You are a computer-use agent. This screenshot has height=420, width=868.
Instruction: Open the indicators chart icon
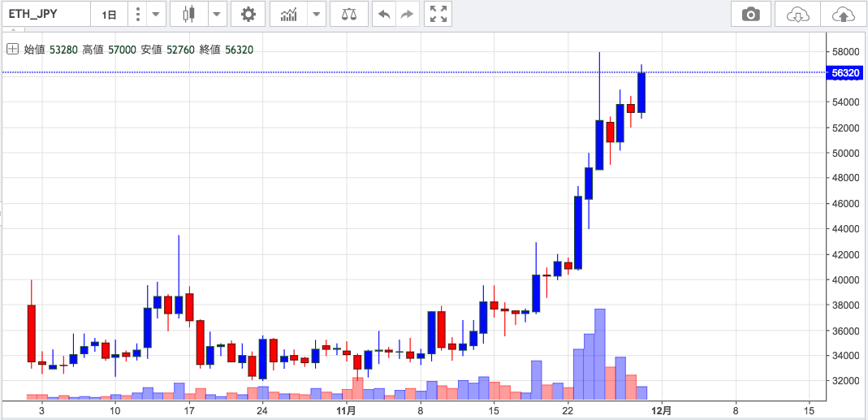(x=289, y=15)
